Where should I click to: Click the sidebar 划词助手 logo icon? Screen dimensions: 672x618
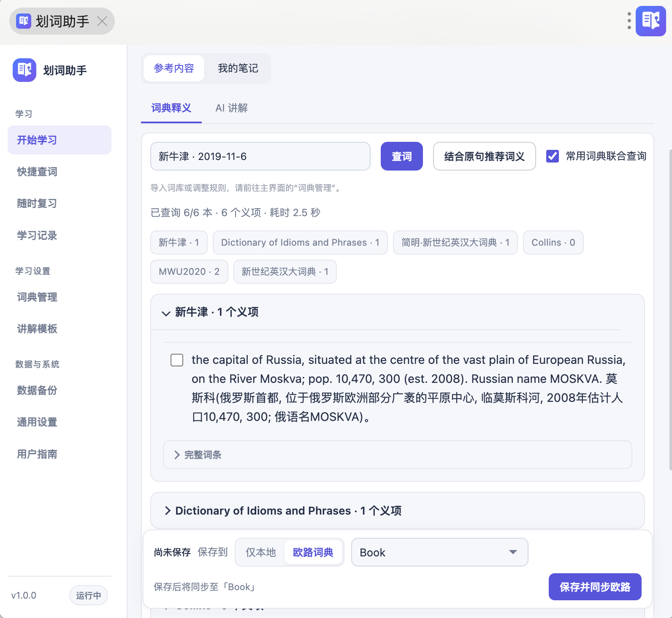24,70
